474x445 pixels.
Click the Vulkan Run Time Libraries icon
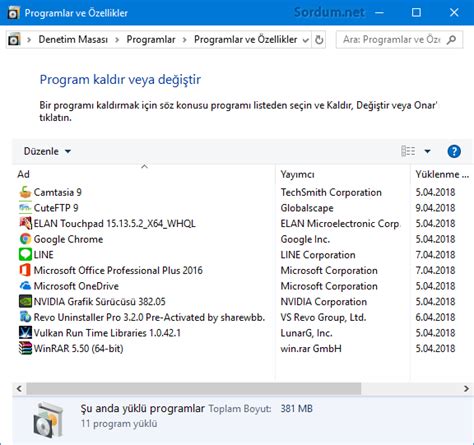tap(25, 333)
